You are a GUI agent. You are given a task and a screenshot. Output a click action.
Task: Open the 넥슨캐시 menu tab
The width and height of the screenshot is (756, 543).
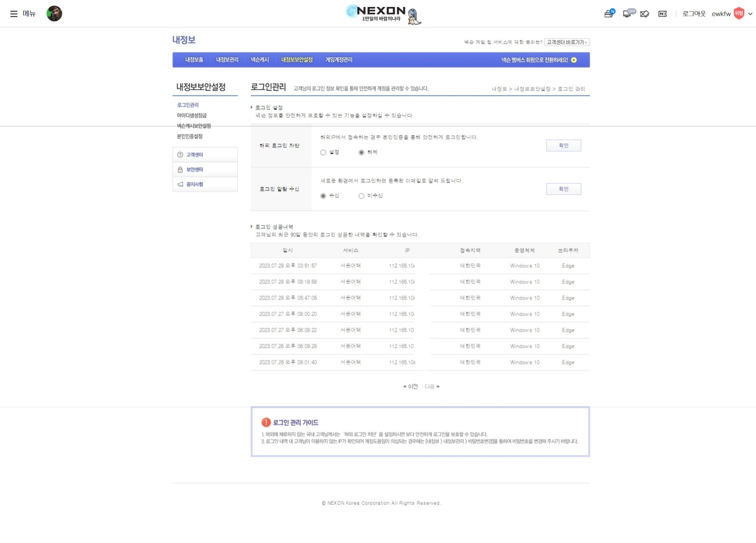260,60
